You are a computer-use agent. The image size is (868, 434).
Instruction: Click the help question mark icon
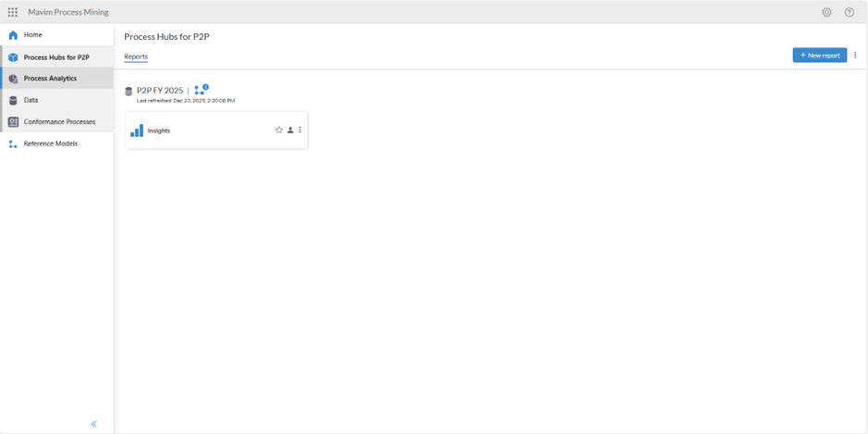(x=850, y=12)
